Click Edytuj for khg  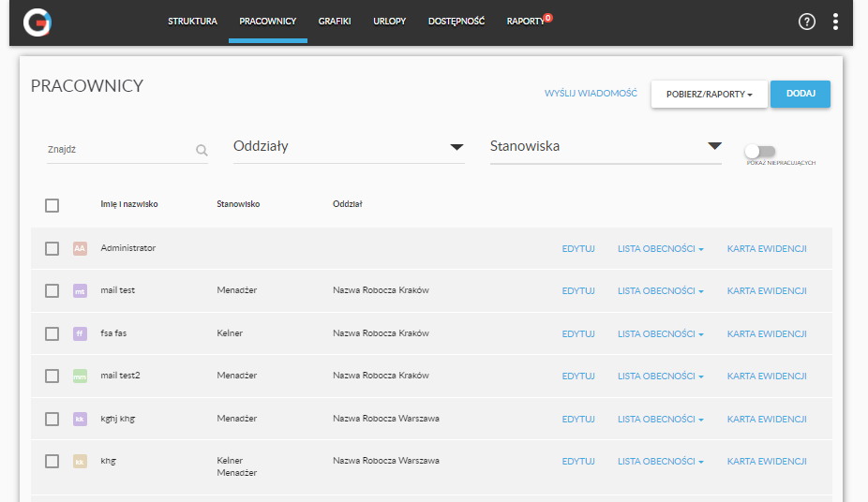[x=578, y=461]
